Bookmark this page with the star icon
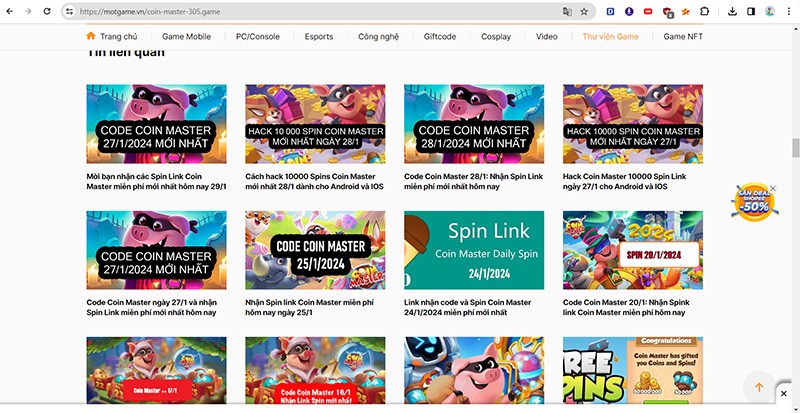Screen dimensions: 800x413 point(584,11)
